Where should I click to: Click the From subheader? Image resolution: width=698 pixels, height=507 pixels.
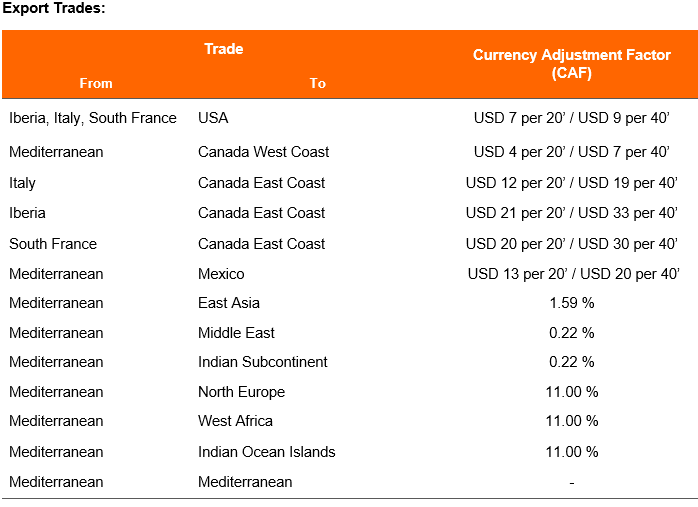96,83
